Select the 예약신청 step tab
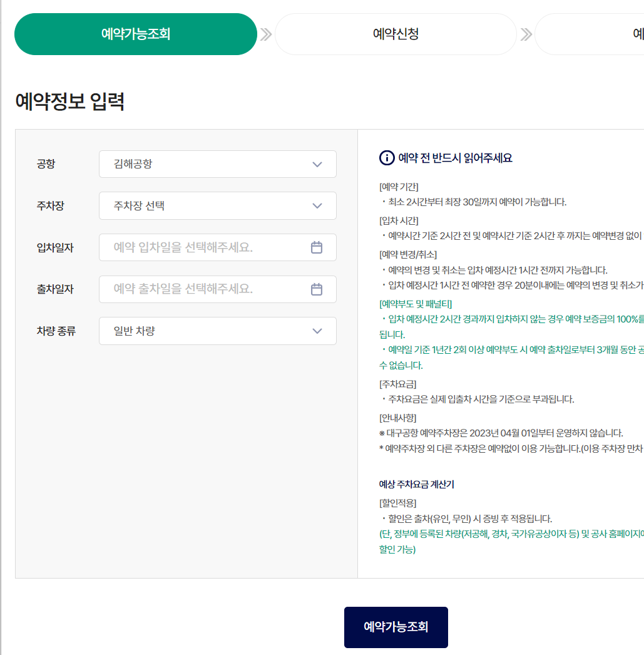644x655 pixels. [x=396, y=34]
